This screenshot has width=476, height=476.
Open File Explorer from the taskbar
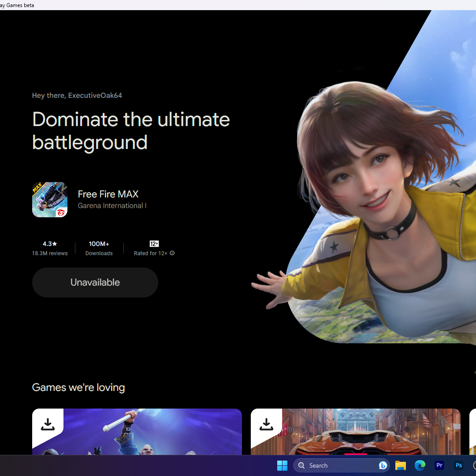pyautogui.click(x=400, y=465)
